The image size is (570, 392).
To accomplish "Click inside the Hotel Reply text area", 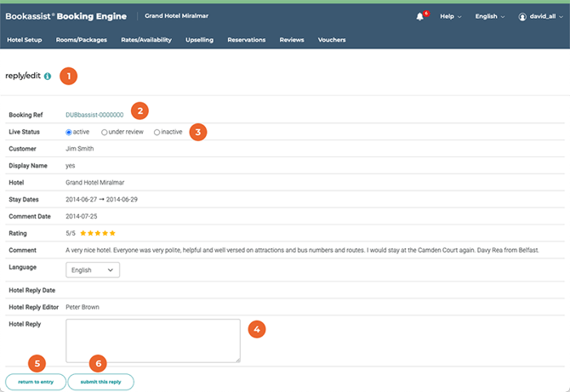I will (x=152, y=340).
